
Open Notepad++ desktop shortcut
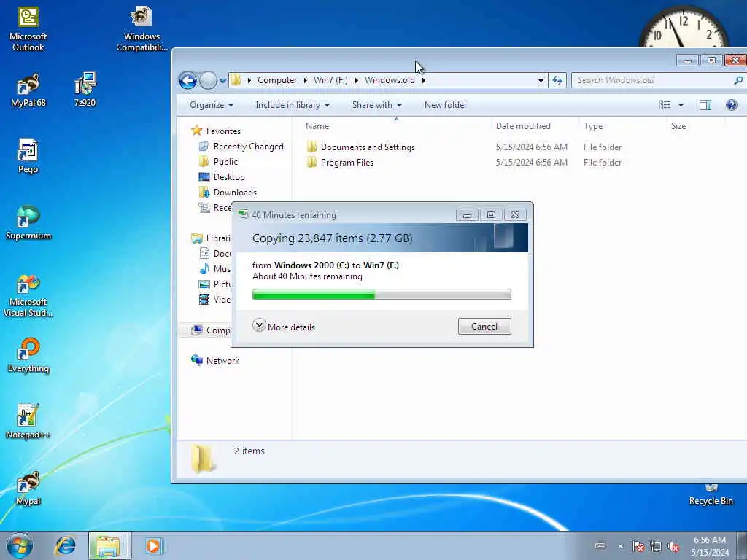[28, 422]
